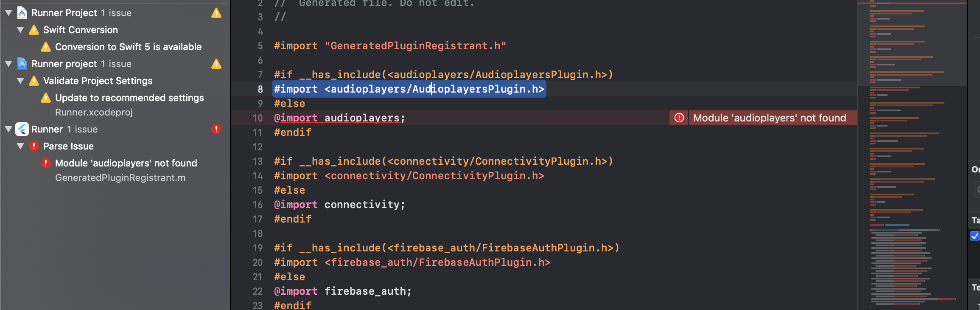The height and width of the screenshot is (310, 980).
Task: Collapse the Parse Issue disclosure triangle
Action: [20, 146]
